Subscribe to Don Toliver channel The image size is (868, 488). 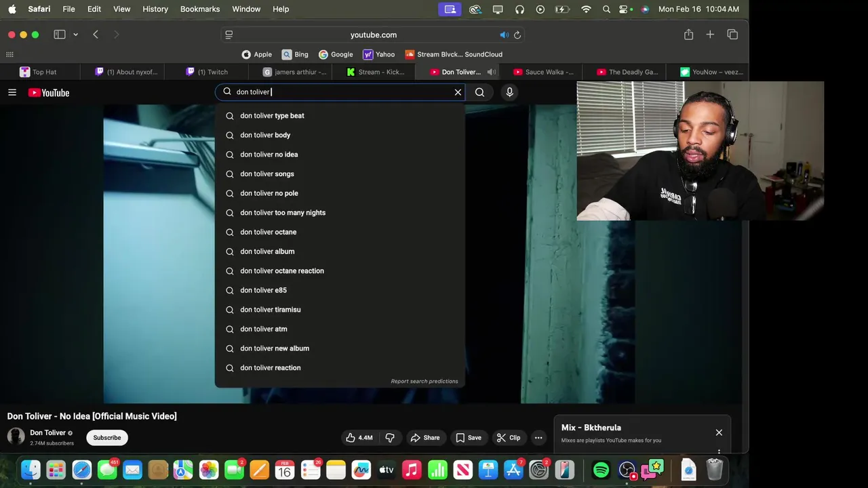(107, 438)
